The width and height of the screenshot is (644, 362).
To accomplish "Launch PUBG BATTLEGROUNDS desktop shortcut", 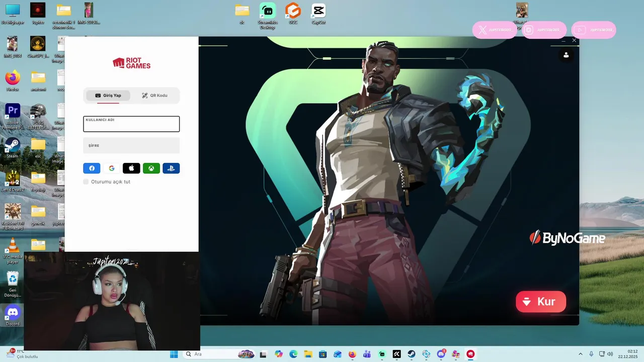I will tap(38, 117).
